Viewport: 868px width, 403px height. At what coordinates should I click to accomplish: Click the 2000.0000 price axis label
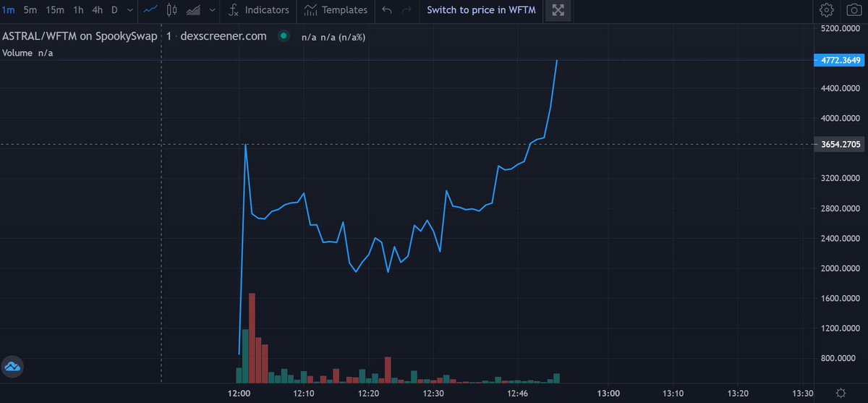[839, 268]
